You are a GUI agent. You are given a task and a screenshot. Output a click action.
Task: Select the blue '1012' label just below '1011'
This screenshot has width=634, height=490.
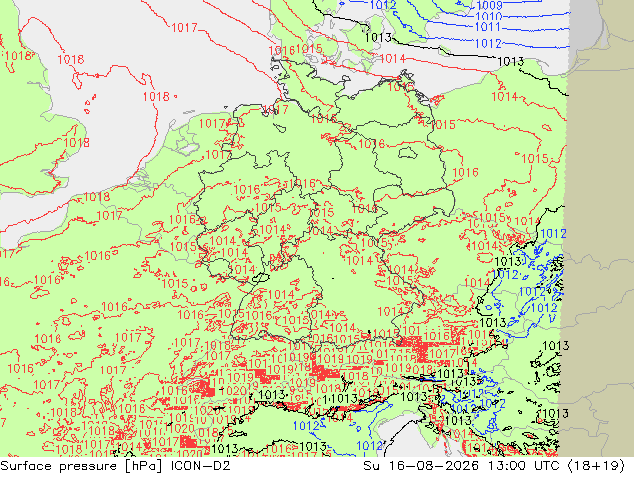(488, 43)
